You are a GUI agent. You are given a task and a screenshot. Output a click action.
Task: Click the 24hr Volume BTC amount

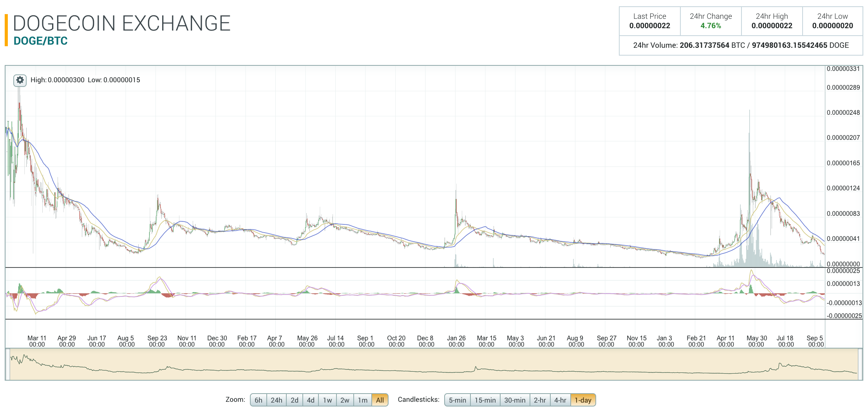704,45
